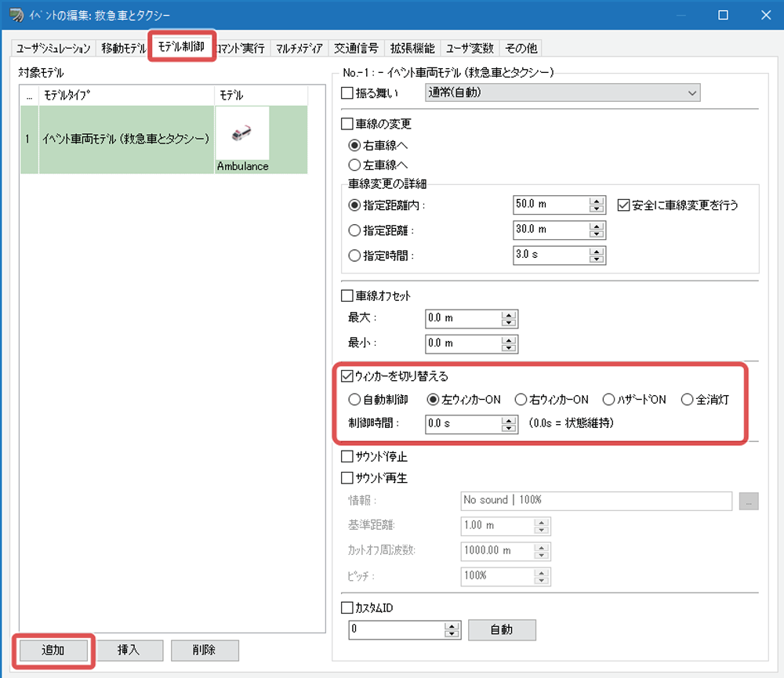Open the 通常(自動) behavior dropdown
784x678 pixels.
point(562,93)
